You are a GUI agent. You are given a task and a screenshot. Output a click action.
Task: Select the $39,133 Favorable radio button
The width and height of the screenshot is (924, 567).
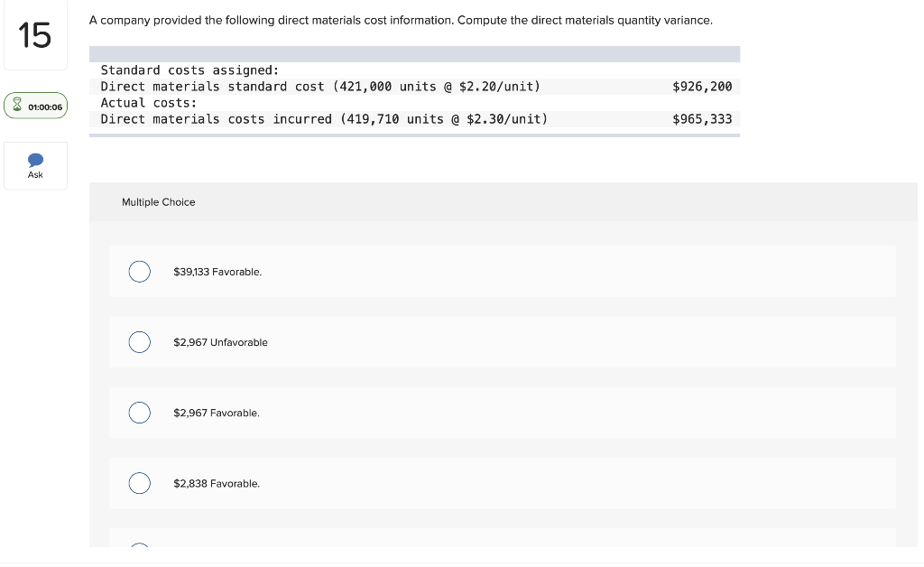(x=140, y=272)
